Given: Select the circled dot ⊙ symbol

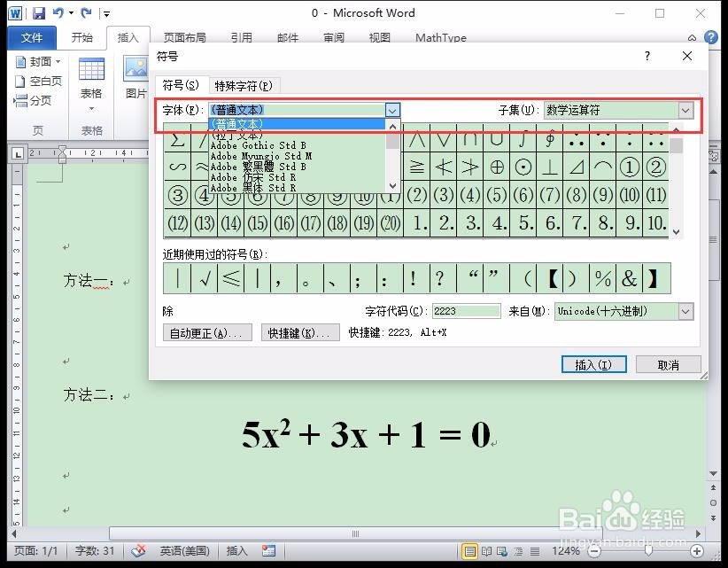Looking at the screenshot, I should click(523, 167).
